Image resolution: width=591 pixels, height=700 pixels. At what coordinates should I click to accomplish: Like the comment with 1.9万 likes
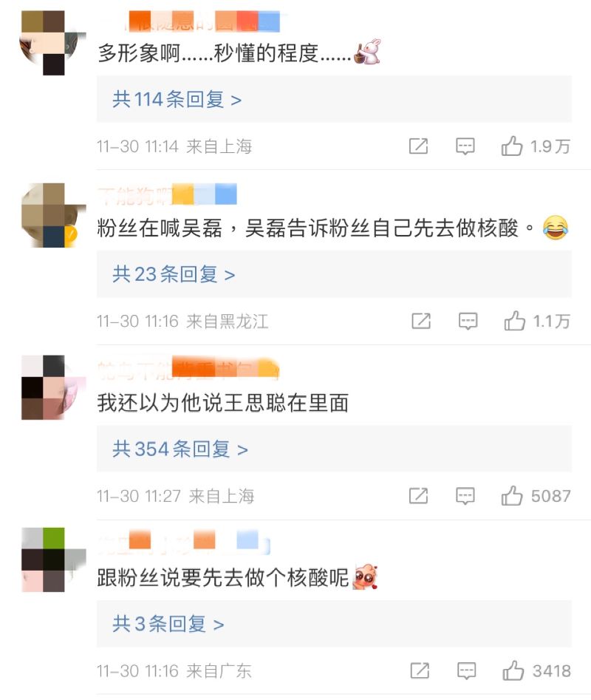pos(512,146)
